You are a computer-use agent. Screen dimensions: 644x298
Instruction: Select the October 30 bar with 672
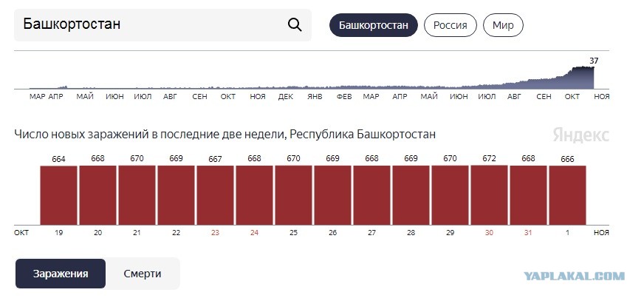coord(489,194)
